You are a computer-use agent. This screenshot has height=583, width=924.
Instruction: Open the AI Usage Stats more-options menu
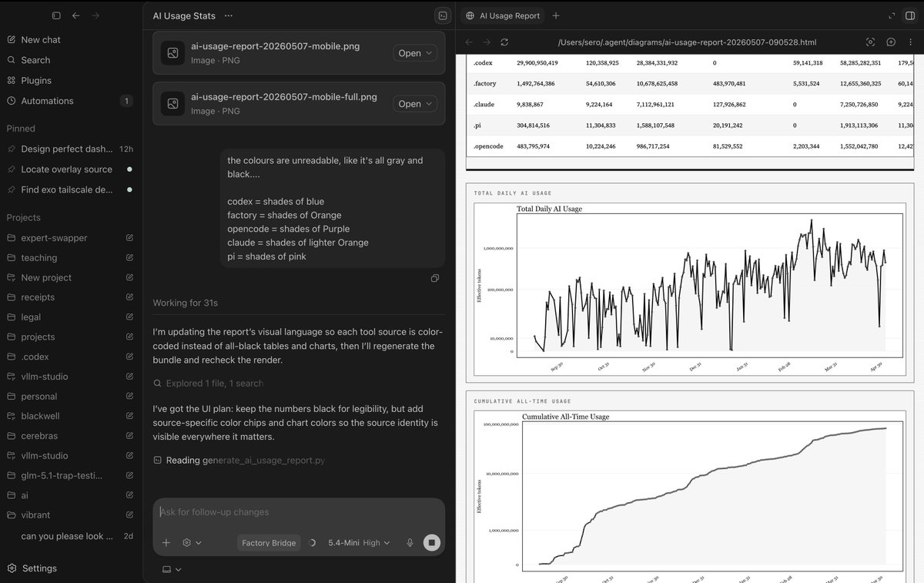tap(228, 15)
